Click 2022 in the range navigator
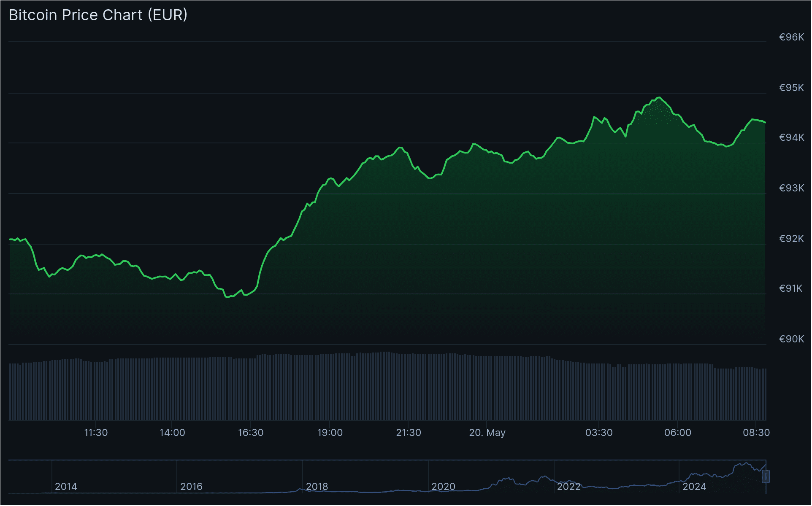Image resolution: width=812 pixels, height=506 pixels. (569, 487)
